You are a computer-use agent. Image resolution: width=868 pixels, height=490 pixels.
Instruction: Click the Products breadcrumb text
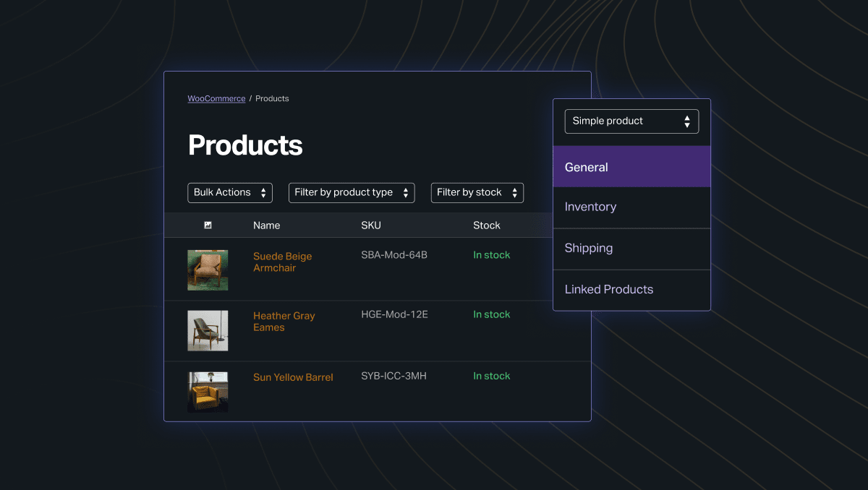click(272, 99)
